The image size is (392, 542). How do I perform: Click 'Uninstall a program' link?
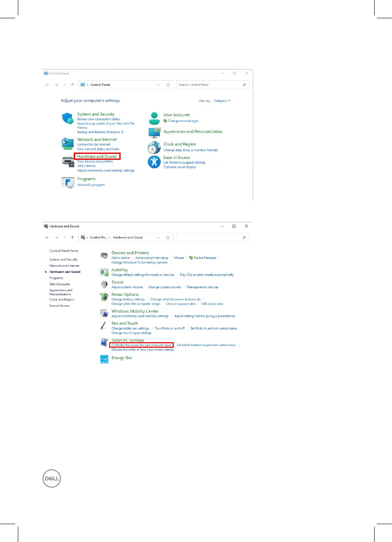point(91,185)
